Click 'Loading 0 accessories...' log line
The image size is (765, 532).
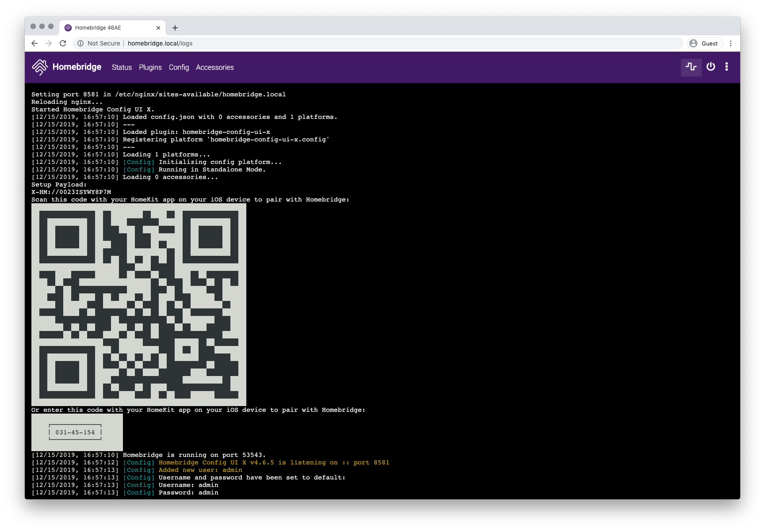click(x=125, y=177)
